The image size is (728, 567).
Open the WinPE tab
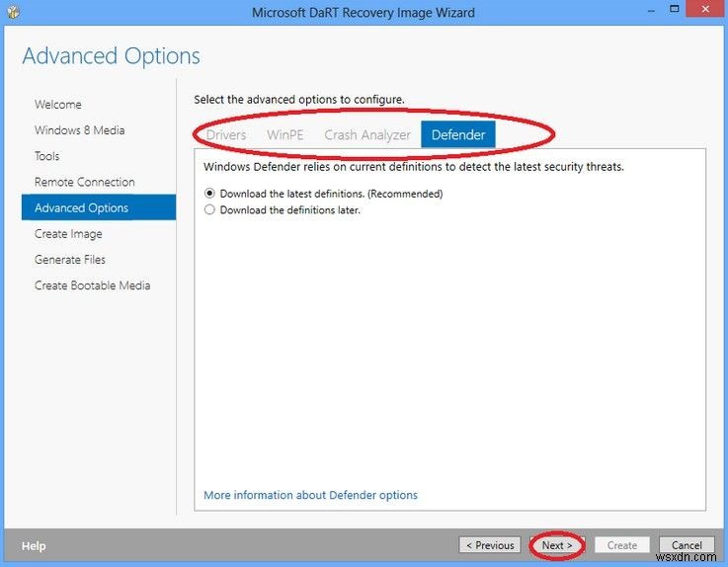coord(285,134)
